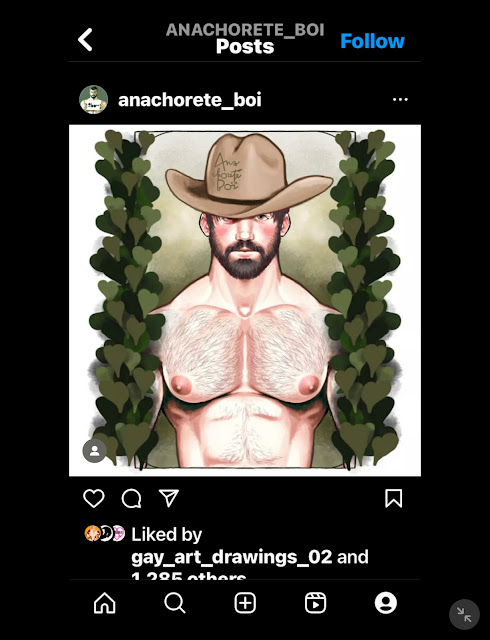Click the Posts header title
Viewport: 490px width, 640px height.
tap(245, 47)
